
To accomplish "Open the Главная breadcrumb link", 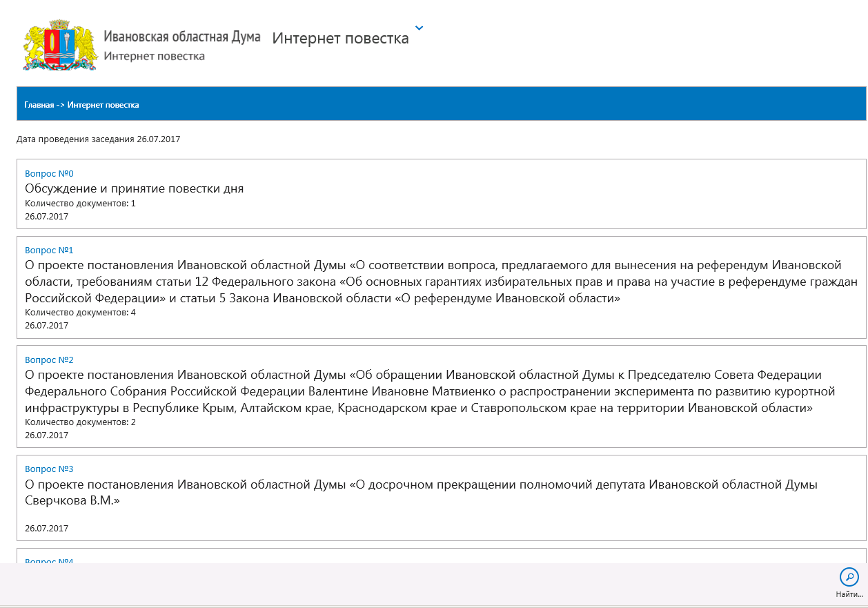I will 39,105.
